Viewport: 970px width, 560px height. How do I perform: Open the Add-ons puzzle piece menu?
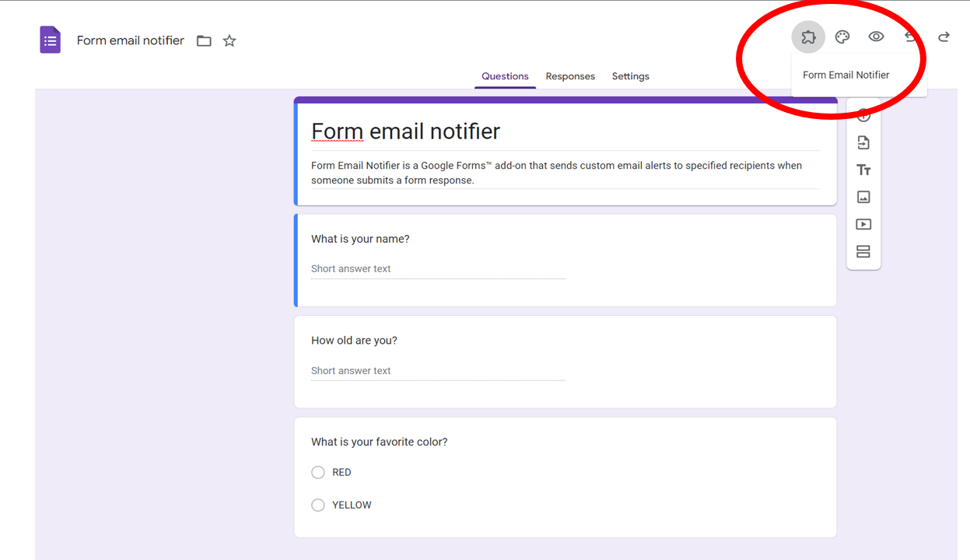click(808, 37)
